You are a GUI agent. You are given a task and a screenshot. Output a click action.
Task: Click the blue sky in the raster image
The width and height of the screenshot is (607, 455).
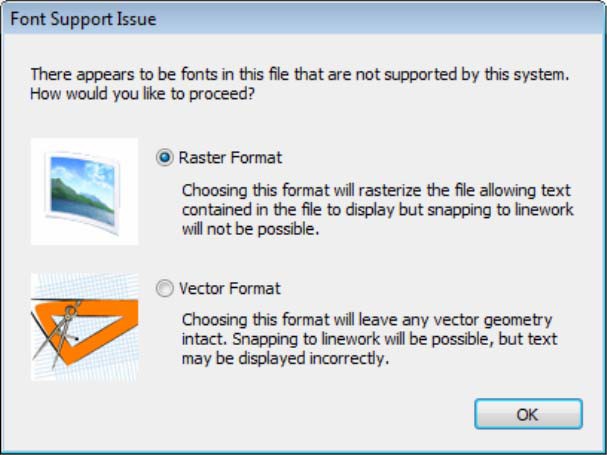coord(83,170)
